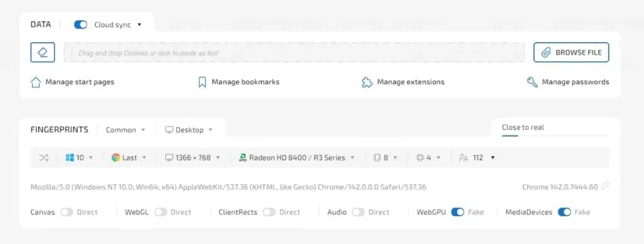Open the Common fingerprint dropdown
Viewport: 644px width, 244px height.
pos(125,130)
